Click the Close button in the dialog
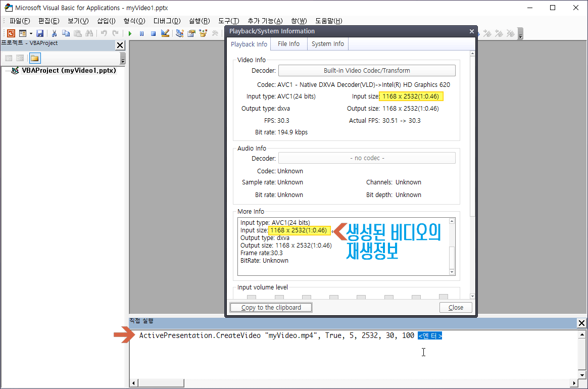Screen dimensions: 588x389 coord(456,308)
